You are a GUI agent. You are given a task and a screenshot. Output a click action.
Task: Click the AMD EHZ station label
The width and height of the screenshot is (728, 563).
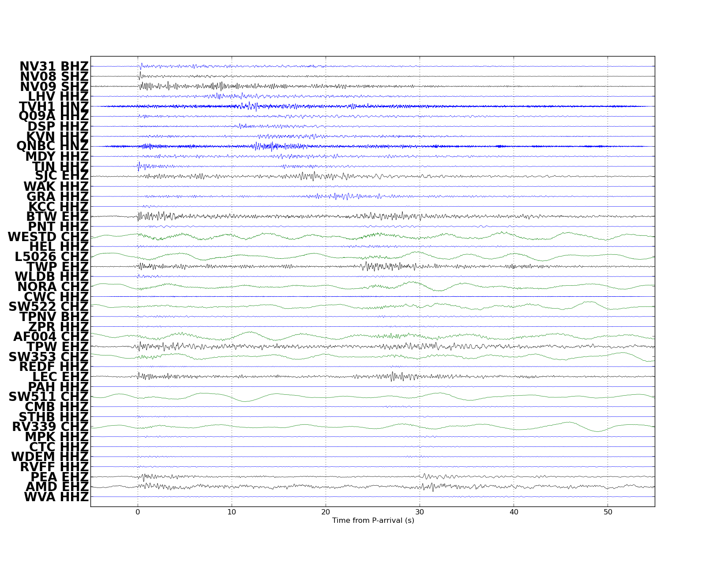pyautogui.click(x=57, y=487)
